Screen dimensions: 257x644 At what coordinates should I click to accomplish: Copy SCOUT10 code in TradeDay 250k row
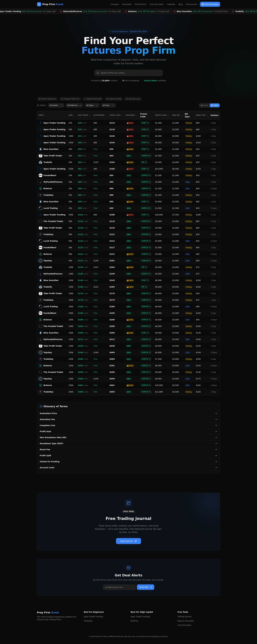click(146, 392)
